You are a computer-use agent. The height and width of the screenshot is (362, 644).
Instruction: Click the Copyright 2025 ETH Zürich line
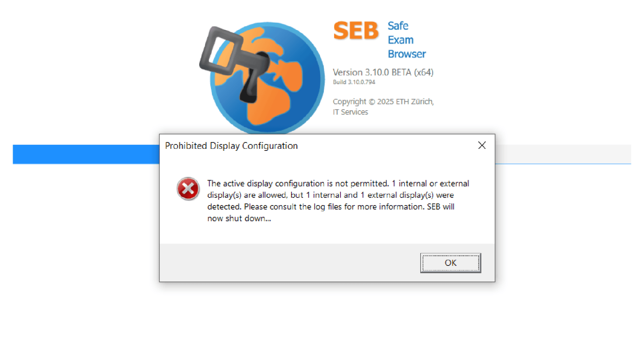coord(383,101)
